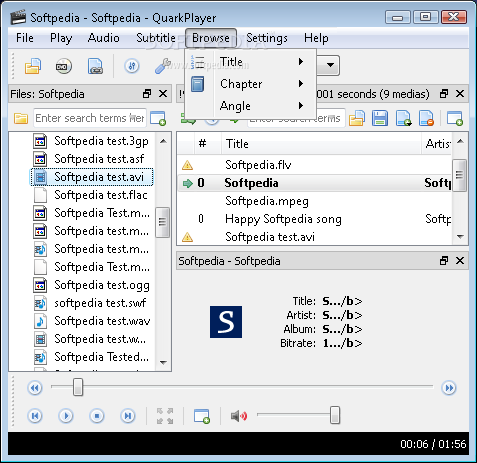Mute audio with the speaker icon
The height and width of the screenshot is (463, 477).
239,416
